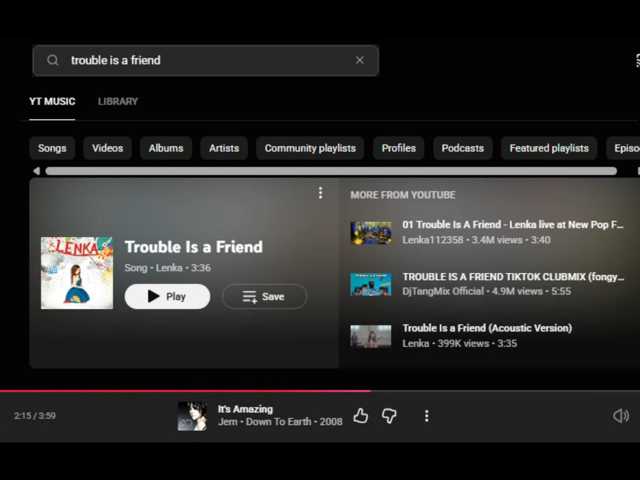Click the 'It's Amazing' now-playing title
This screenshot has width=640, height=480.
tap(245, 409)
